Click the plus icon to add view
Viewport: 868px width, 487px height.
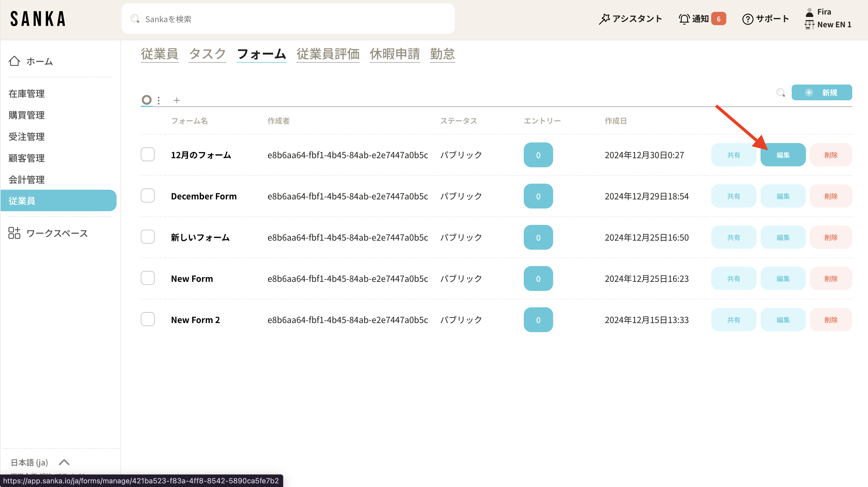(x=177, y=100)
